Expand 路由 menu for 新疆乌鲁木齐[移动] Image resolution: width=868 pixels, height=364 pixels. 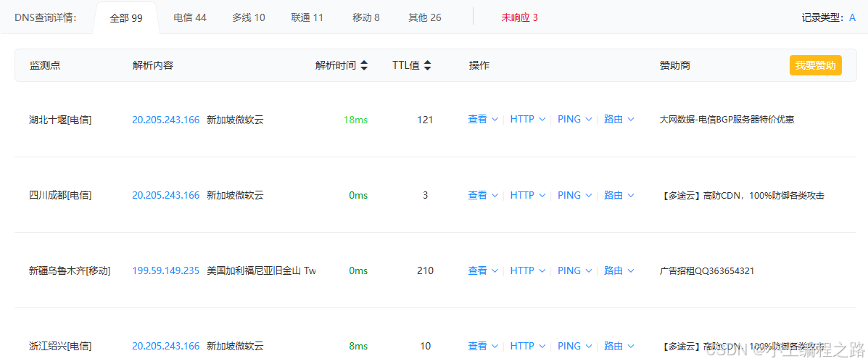point(619,270)
